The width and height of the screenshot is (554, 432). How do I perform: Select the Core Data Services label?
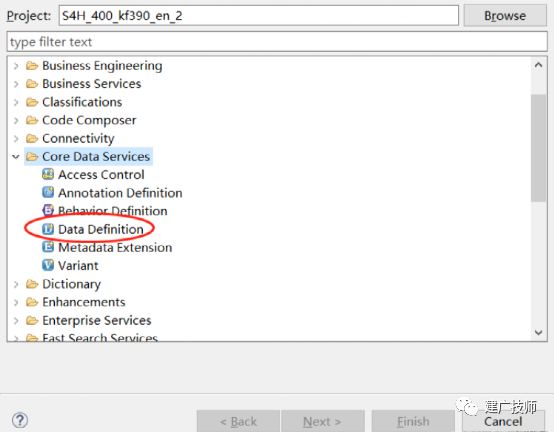click(96, 156)
